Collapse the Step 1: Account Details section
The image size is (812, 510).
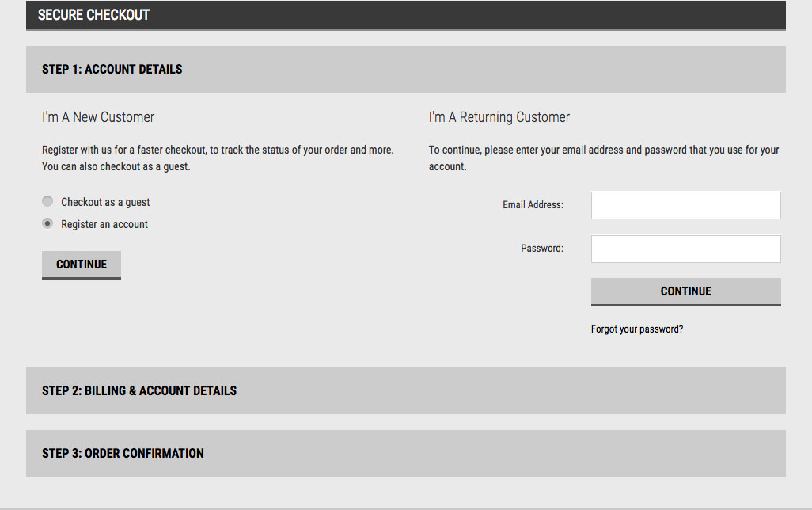click(x=112, y=70)
